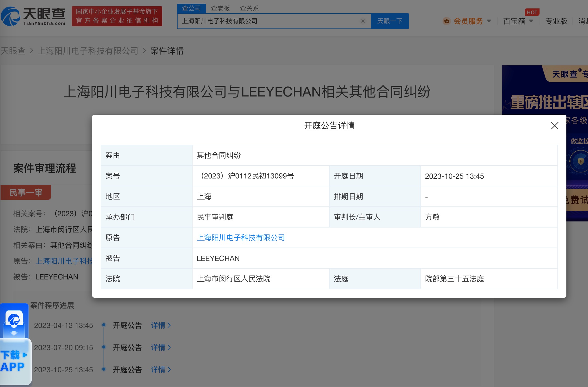Click the hearing date 2023-10-25 13:45 cell
This screenshot has width=588, height=387.
pyautogui.click(x=489, y=176)
